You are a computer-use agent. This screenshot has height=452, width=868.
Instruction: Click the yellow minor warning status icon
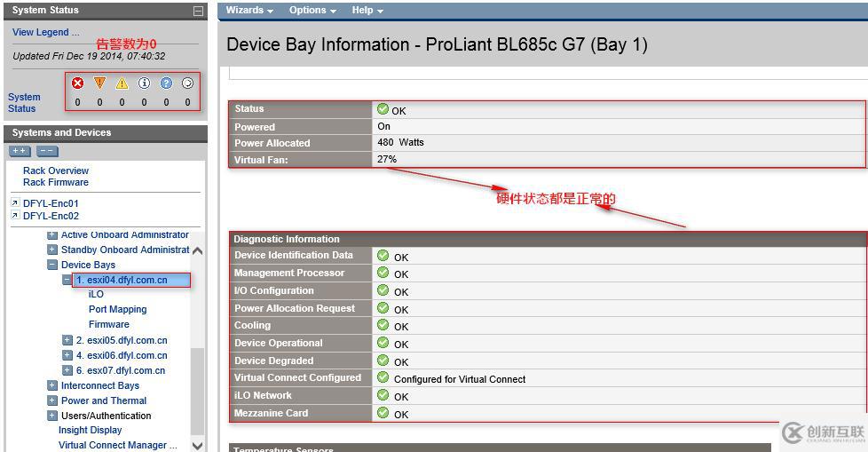tap(122, 83)
